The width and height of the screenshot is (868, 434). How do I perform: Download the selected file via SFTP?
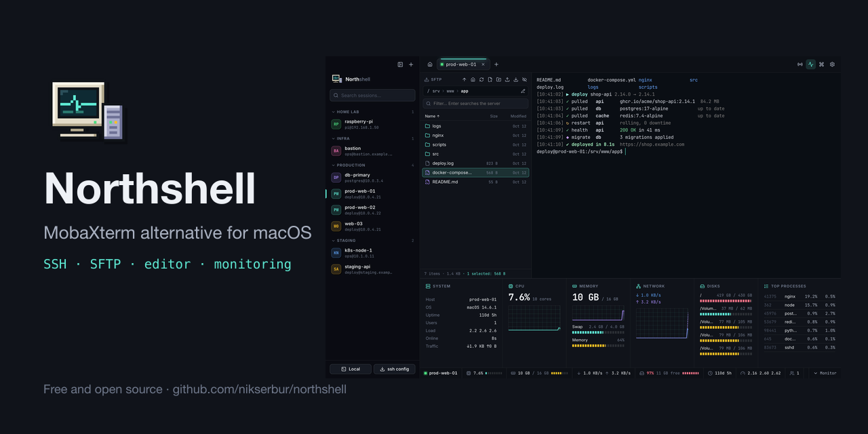pos(515,79)
